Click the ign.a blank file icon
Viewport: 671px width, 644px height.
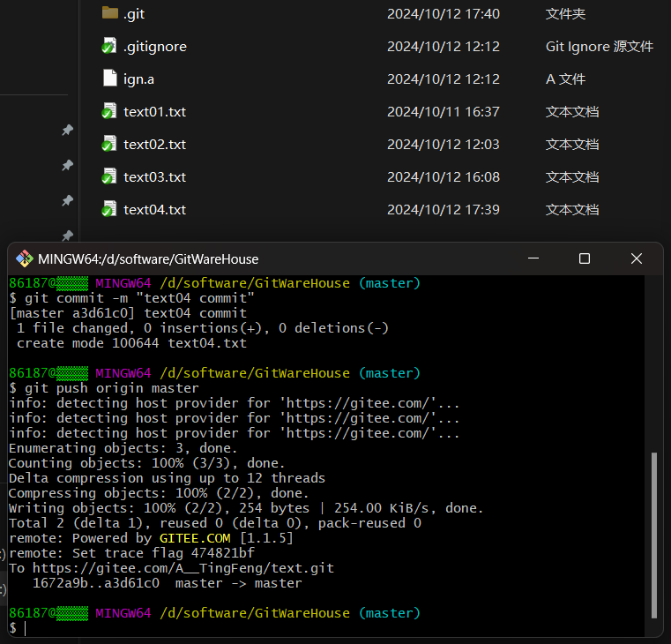pos(110,79)
